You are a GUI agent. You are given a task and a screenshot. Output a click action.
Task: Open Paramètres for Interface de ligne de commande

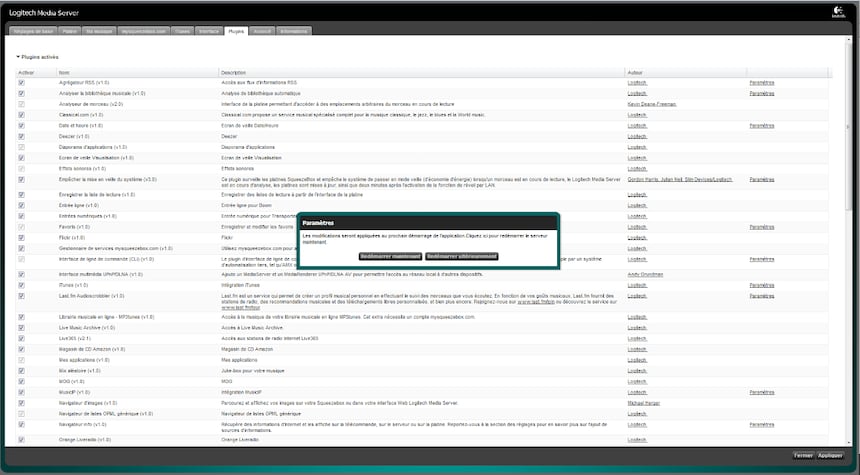(x=762, y=259)
